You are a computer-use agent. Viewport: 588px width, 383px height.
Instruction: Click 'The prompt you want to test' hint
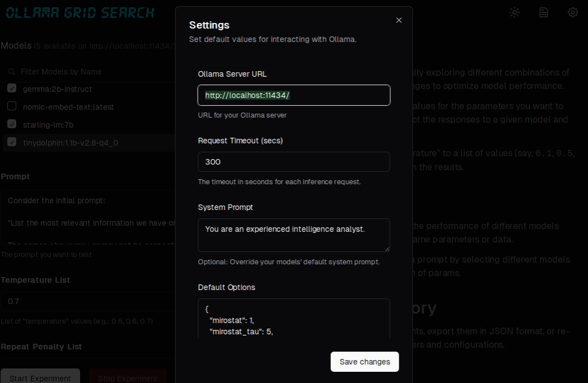click(46, 255)
